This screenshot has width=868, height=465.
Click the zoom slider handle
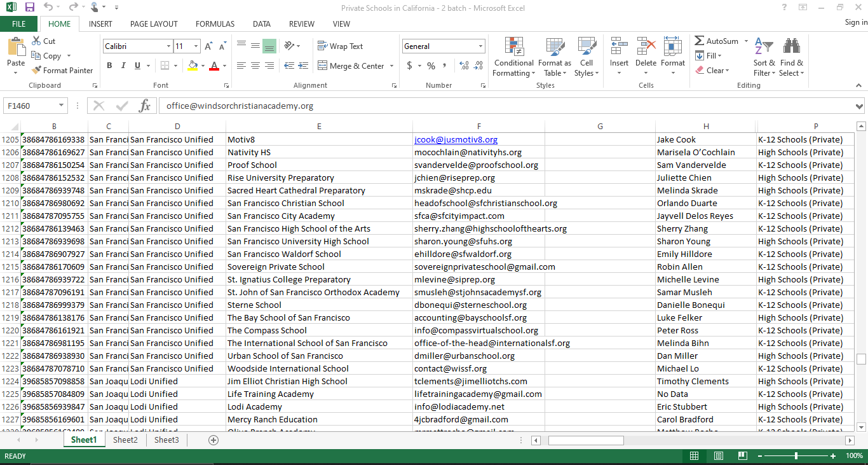point(796,456)
